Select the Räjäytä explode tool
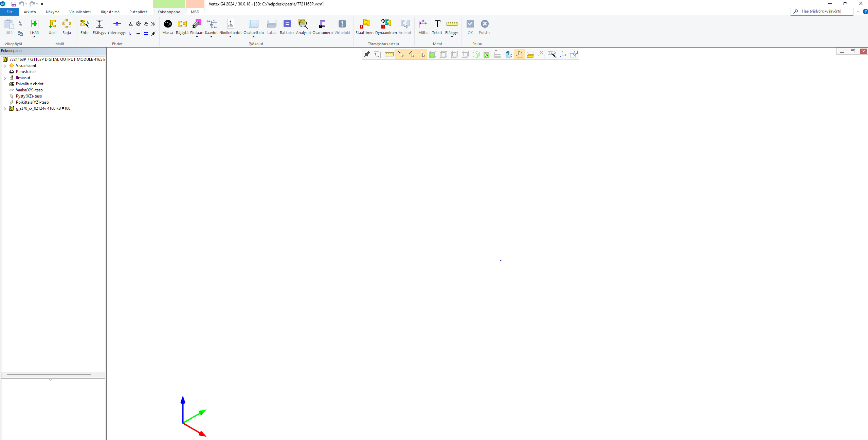 click(182, 27)
